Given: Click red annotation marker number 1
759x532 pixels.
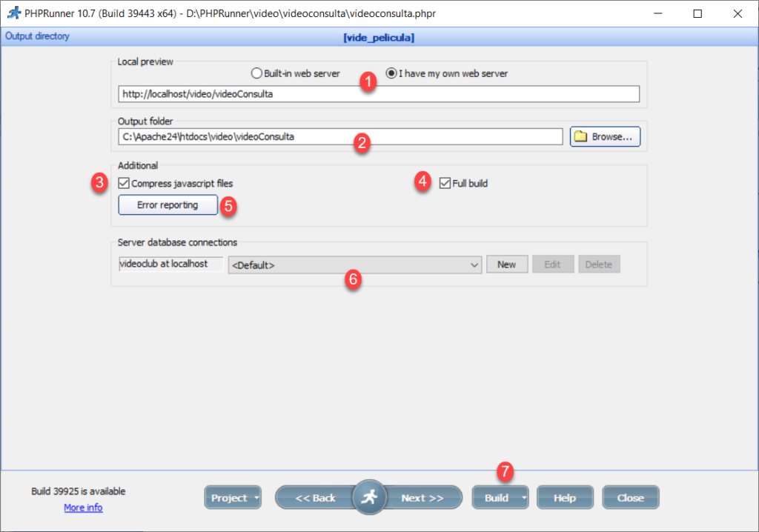Looking at the screenshot, I should (x=368, y=82).
